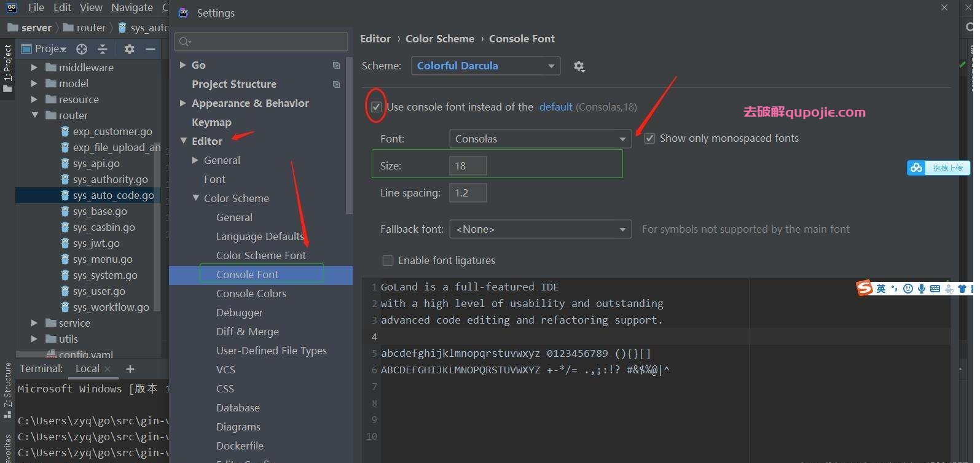980x463 pixels.
Task: Select Language Defaults settings page
Action: tap(260, 236)
